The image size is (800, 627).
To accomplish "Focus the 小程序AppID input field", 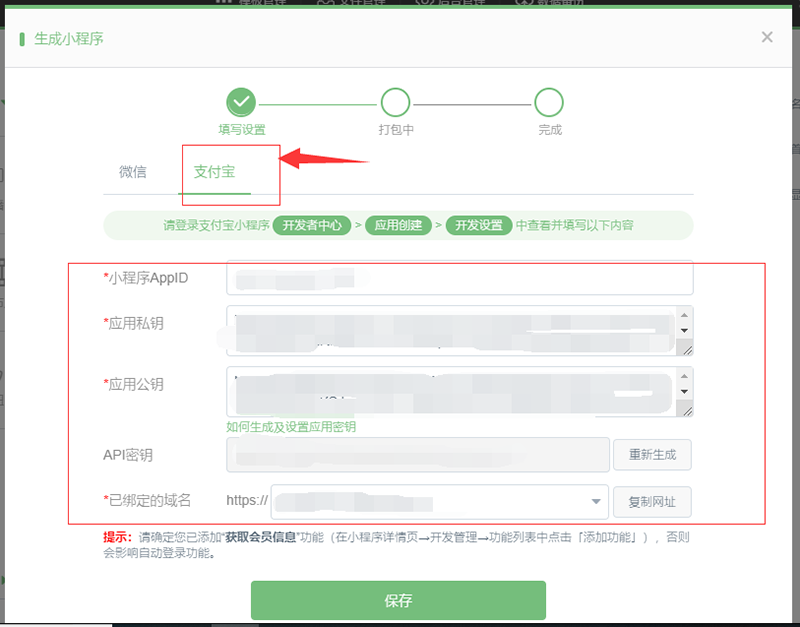I will tap(459, 277).
